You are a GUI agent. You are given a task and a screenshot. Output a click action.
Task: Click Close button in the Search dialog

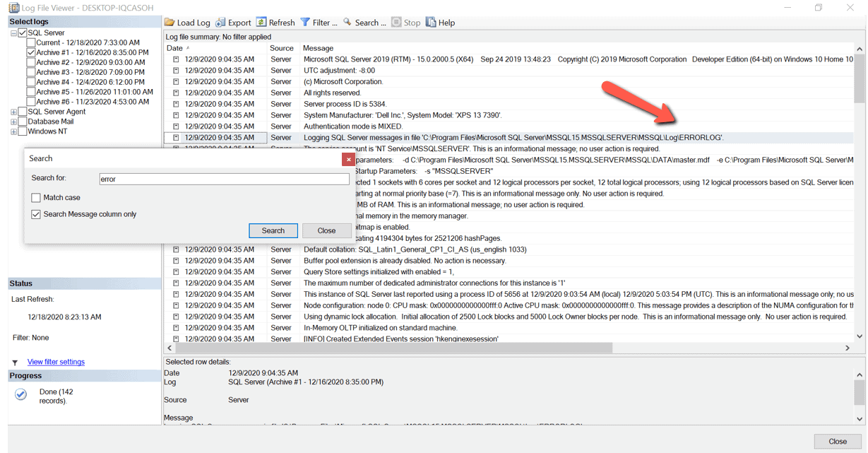click(x=326, y=230)
